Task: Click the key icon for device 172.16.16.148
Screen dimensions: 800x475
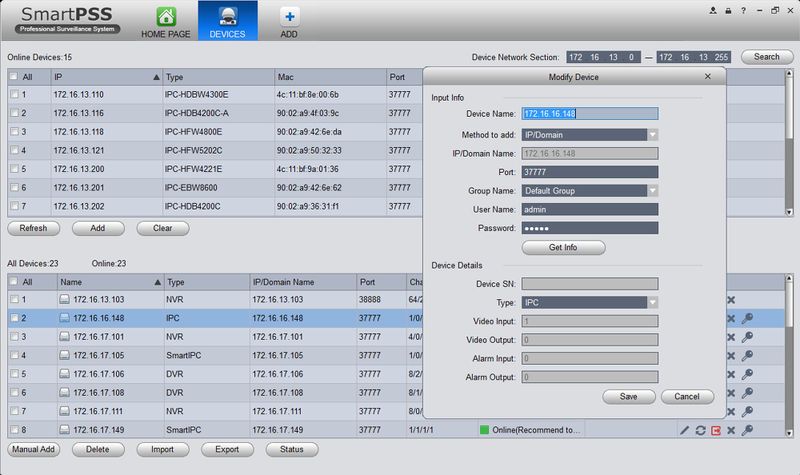Action: coord(747,318)
